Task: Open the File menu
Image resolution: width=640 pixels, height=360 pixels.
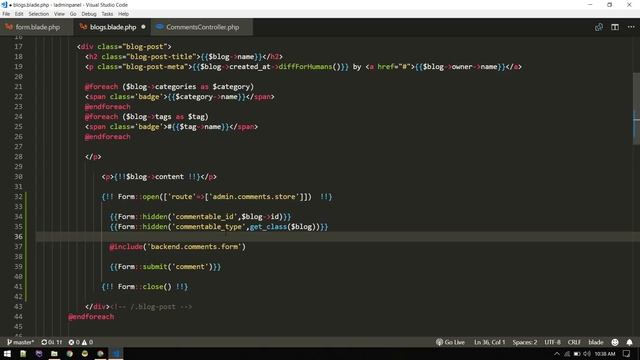Action: coord(6,14)
